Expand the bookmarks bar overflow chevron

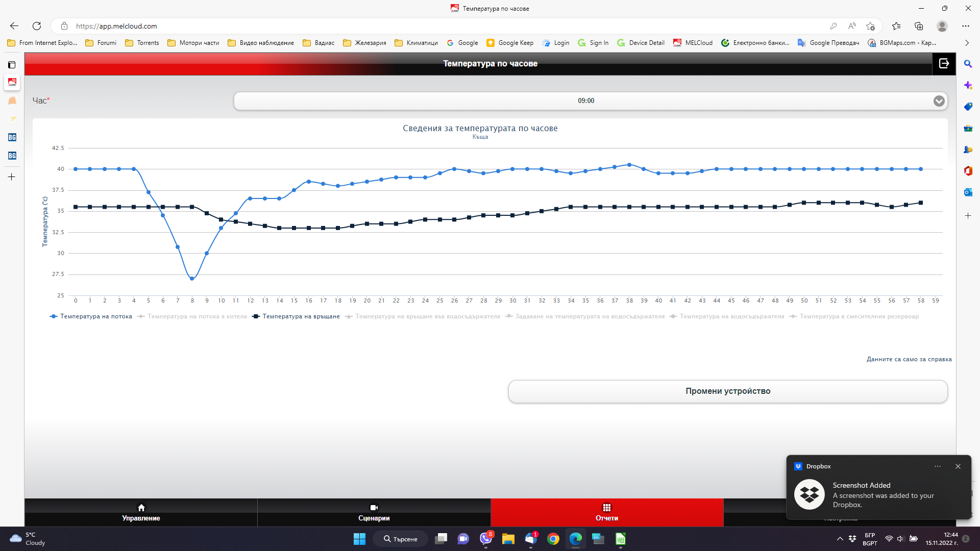pyautogui.click(x=967, y=43)
